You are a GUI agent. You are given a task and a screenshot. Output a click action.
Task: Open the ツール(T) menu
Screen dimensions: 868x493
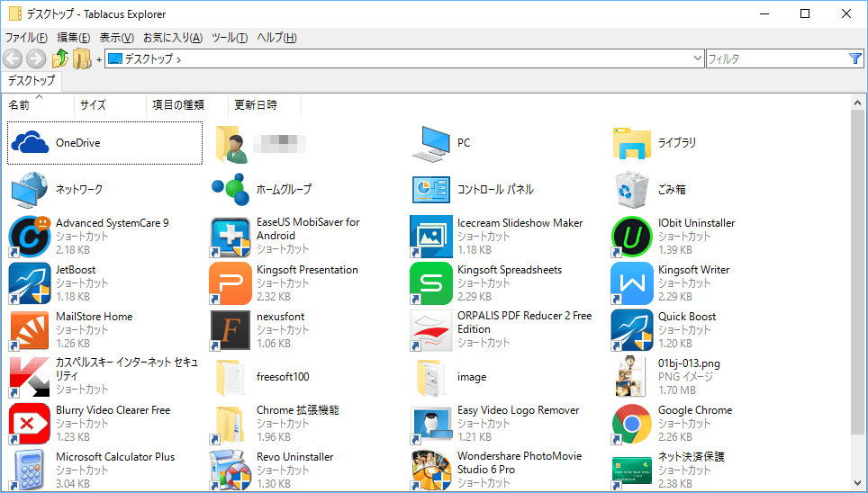tap(230, 38)
